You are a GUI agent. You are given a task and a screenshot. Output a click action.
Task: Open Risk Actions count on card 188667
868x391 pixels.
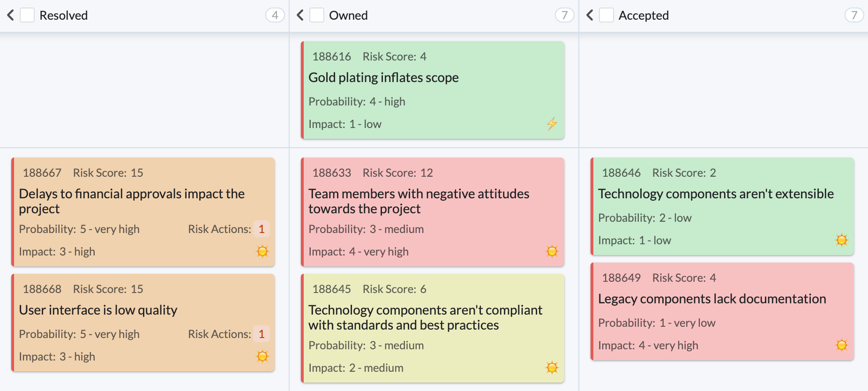[x=262, y=229]
